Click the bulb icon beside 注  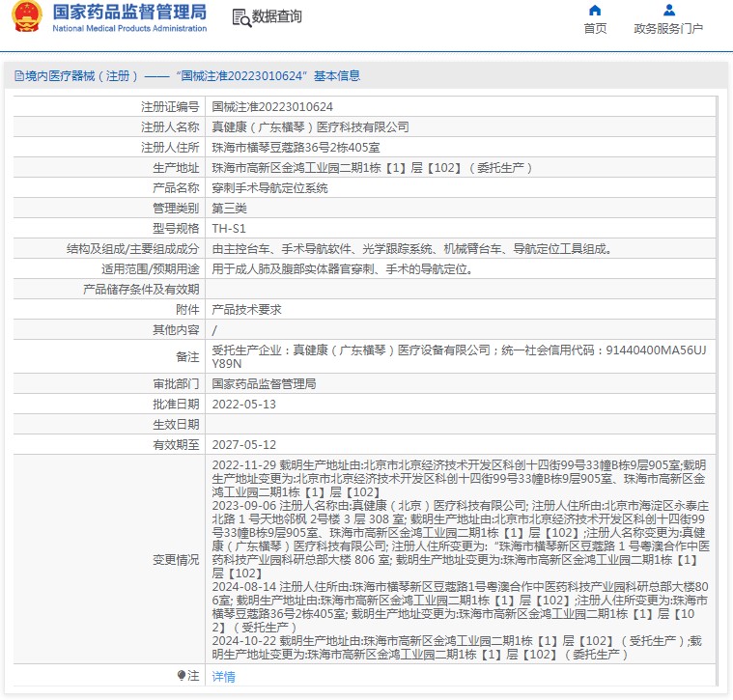tap(182, 675)
